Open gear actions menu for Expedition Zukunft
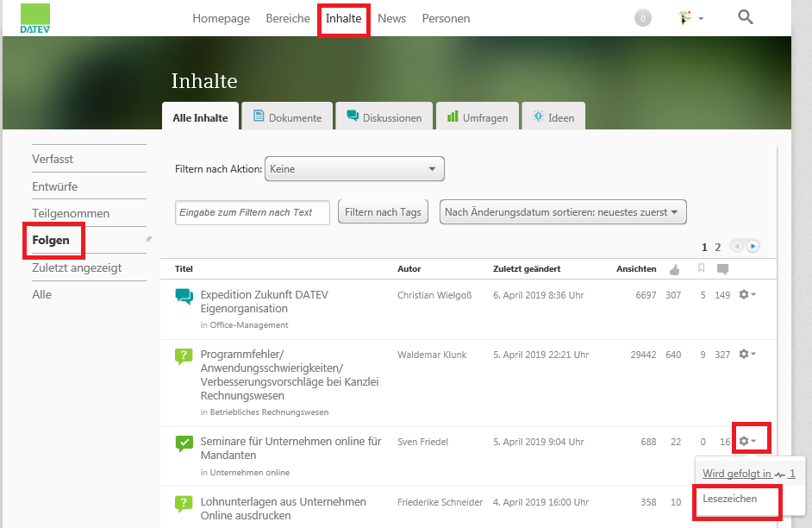 [747, 295]
